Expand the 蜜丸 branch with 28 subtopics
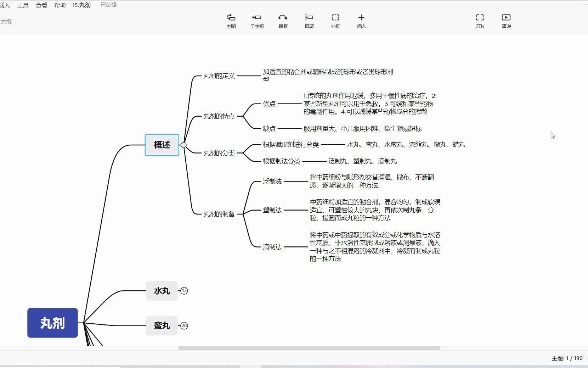The width and height of the screenshot is (588, 368). click(184, 326)
